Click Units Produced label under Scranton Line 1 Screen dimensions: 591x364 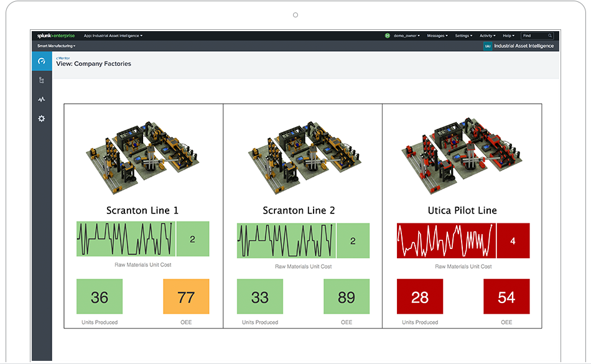coord(100,322)
